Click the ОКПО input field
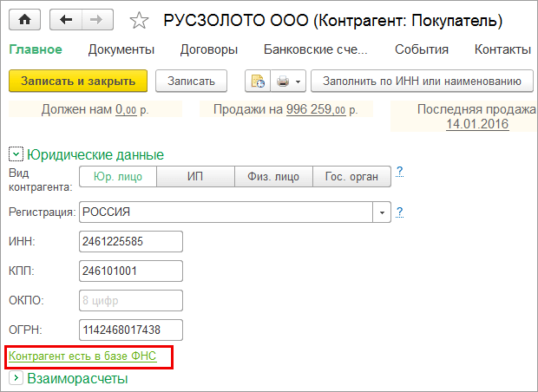This screenshot has width=538, height=392. (131, 300)
